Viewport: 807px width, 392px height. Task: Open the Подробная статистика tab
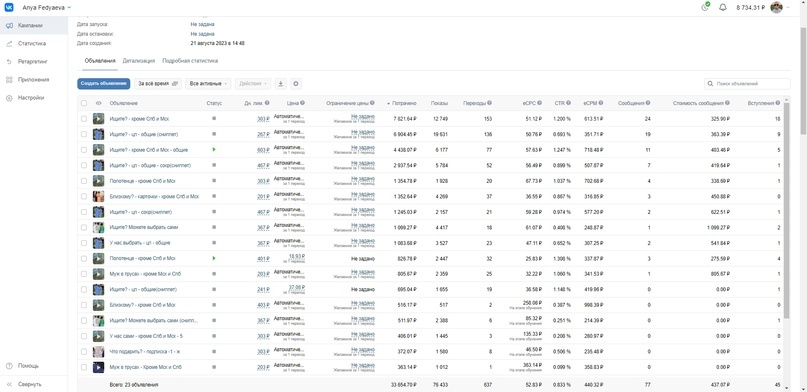[x=190, y=61]
